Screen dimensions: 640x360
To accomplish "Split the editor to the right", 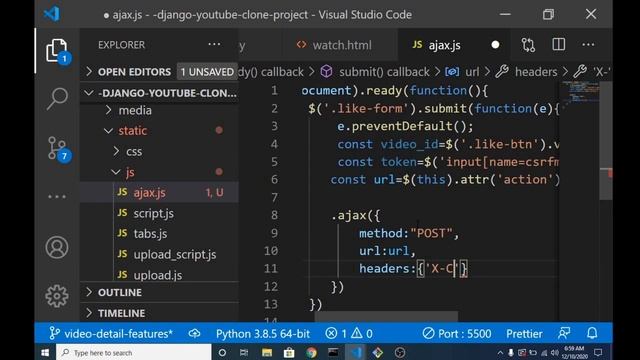I will pos(558,44).
